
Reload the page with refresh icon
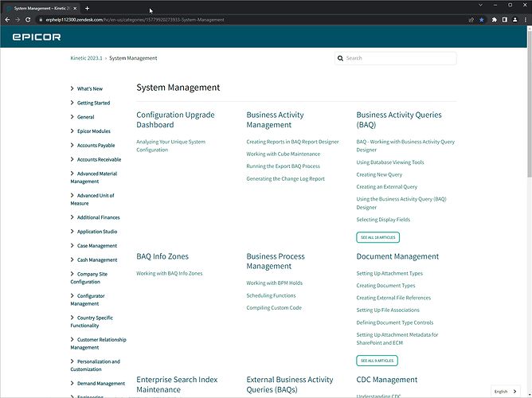(28, 20)
